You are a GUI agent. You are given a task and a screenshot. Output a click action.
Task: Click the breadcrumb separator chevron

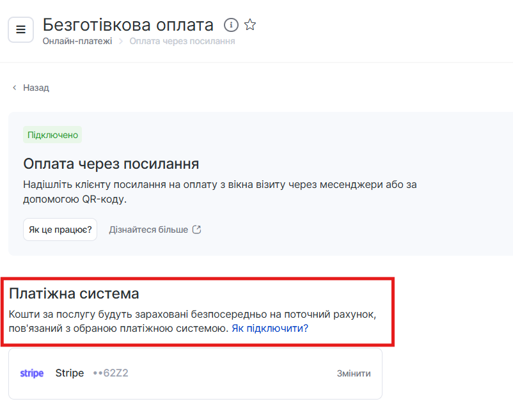pos(120,42)
